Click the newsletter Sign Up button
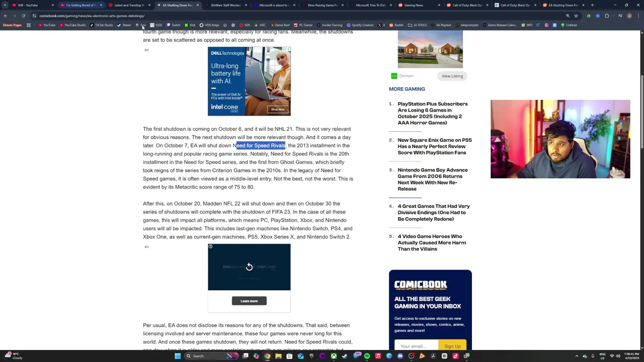This screenshot has width=644, height=362. [x=452, y=346]
